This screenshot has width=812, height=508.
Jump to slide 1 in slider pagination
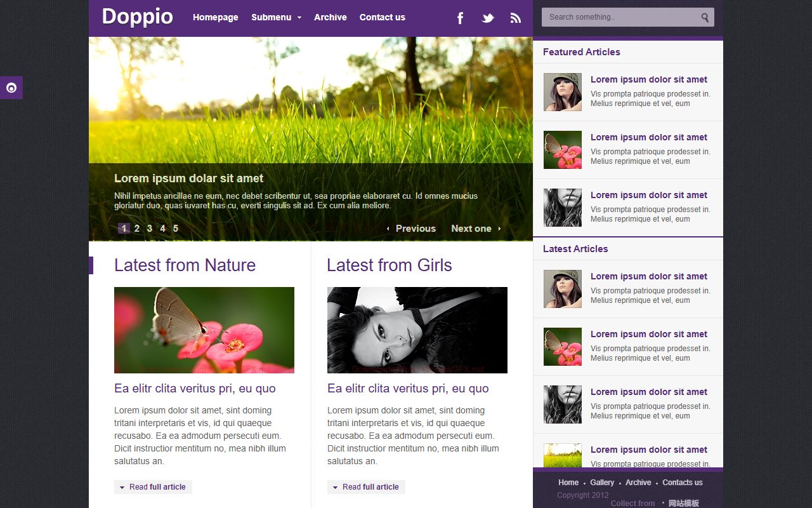[x=124, y=229]
